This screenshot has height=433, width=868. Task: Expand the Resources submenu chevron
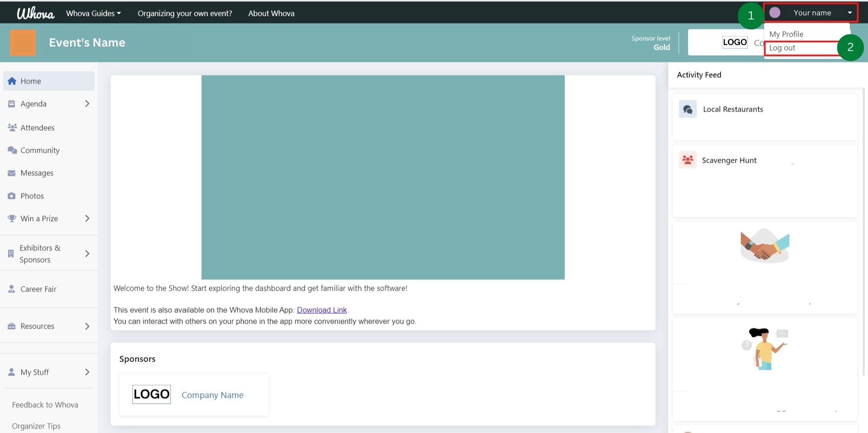point(87,326)
